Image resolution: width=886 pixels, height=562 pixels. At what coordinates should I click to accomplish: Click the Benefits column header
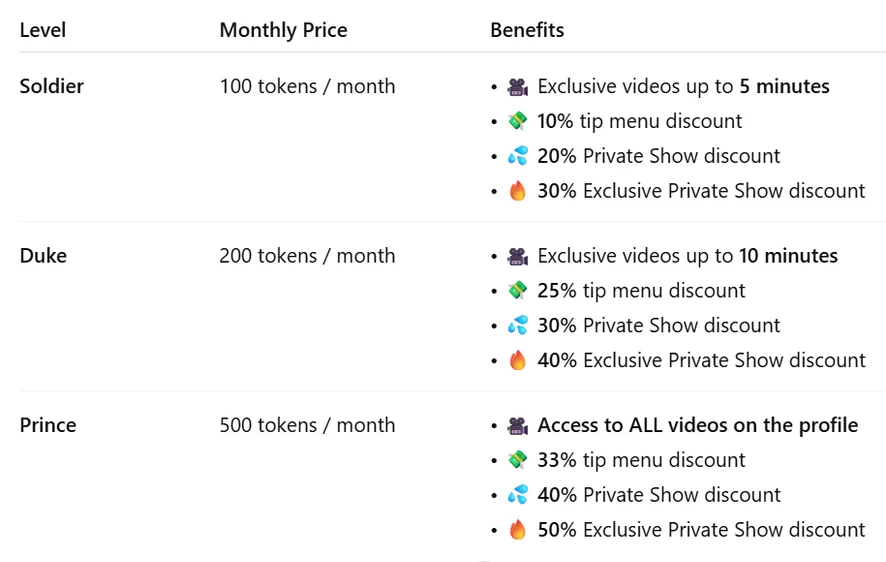(x=527, y=30)
